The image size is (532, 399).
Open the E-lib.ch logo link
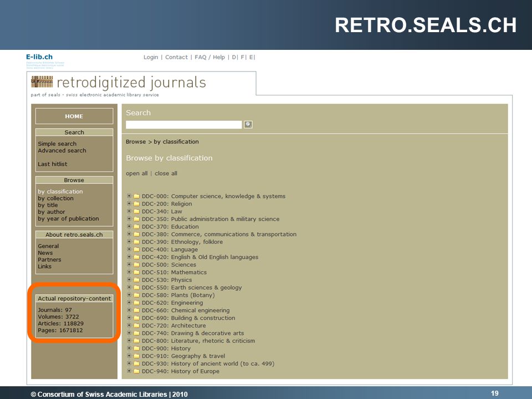click(x=39, y=57)
